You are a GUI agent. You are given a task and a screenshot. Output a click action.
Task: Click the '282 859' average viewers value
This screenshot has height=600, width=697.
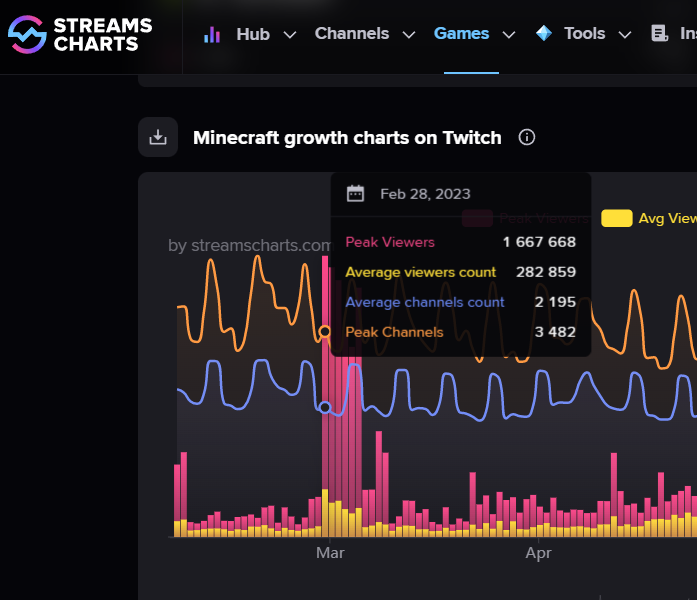(546, 272)
